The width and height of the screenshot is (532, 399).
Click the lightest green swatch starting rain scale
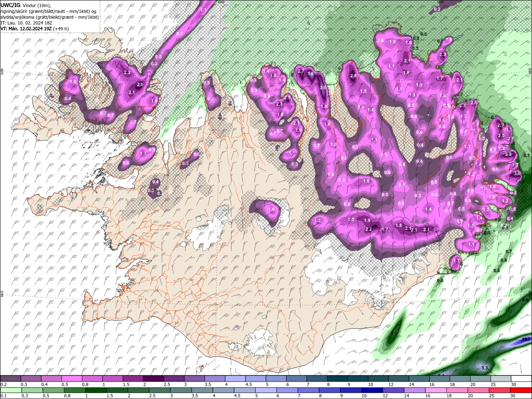coord(10,390)
